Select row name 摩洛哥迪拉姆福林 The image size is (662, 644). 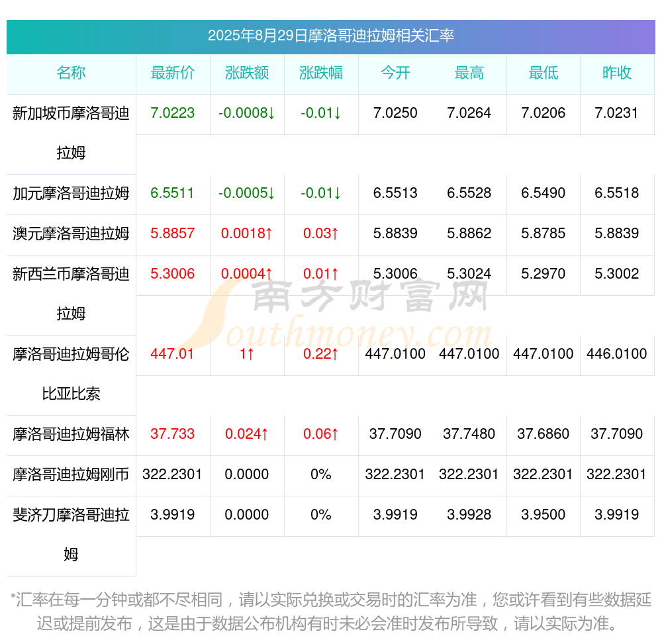[x=71, y=434]
